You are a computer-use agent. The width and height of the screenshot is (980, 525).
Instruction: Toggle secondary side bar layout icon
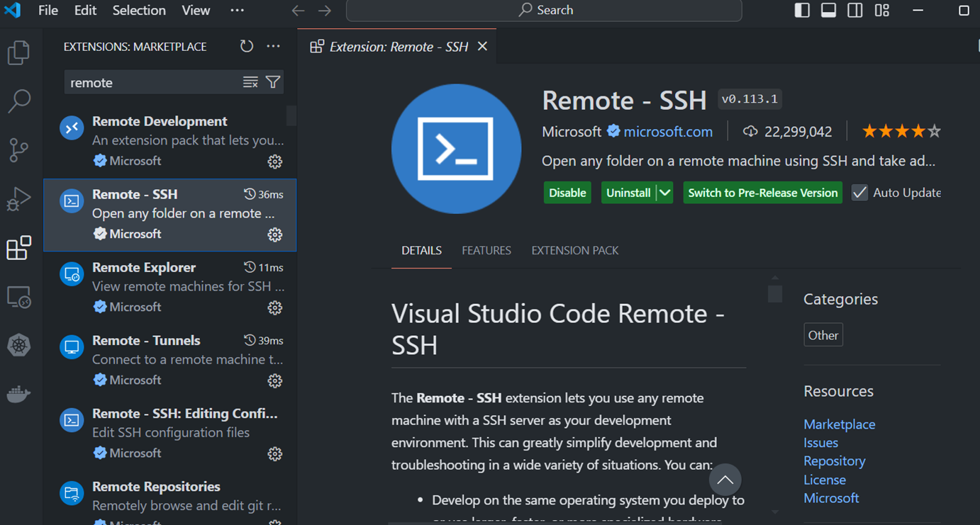[x=855, y=10]
